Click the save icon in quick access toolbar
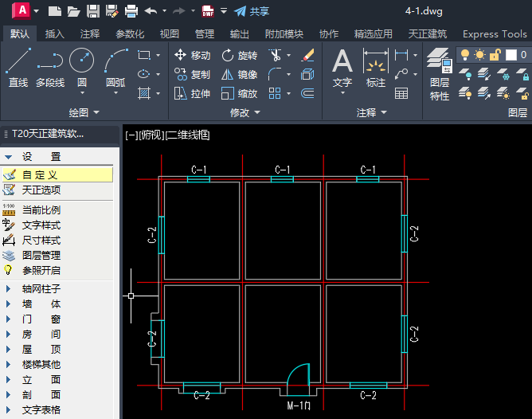 [x=93, y=11]
